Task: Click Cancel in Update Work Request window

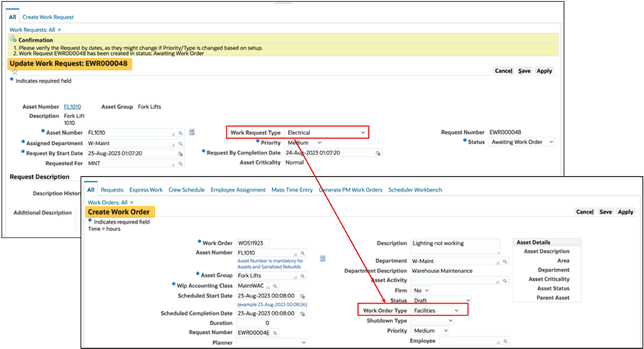Action: click(503, 71)
